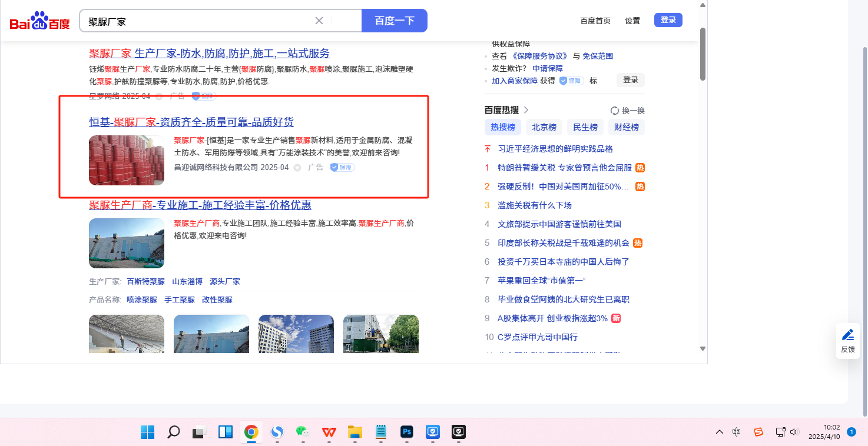
Task: Clear the search box with the X icon
Action: pos(319,21)
